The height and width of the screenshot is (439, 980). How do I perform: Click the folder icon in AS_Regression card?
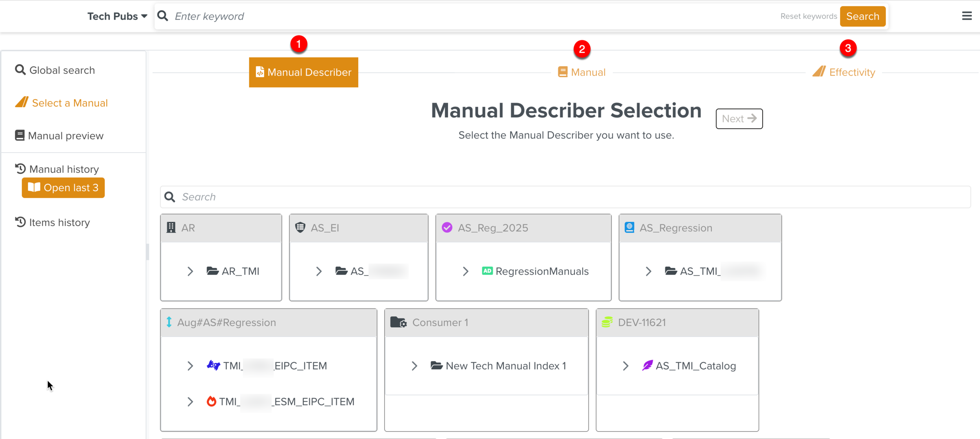coord(671,271)
